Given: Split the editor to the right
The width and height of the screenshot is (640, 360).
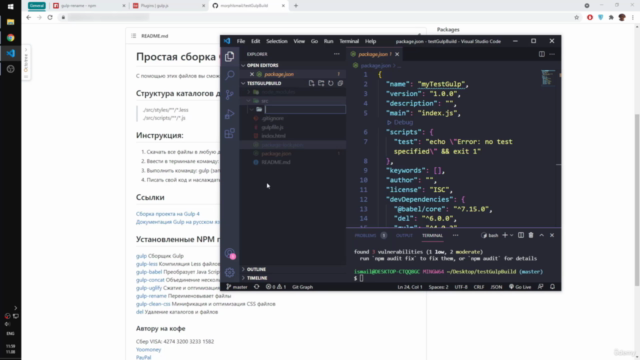Looking at the screenshot, I should tap(542, 54).
